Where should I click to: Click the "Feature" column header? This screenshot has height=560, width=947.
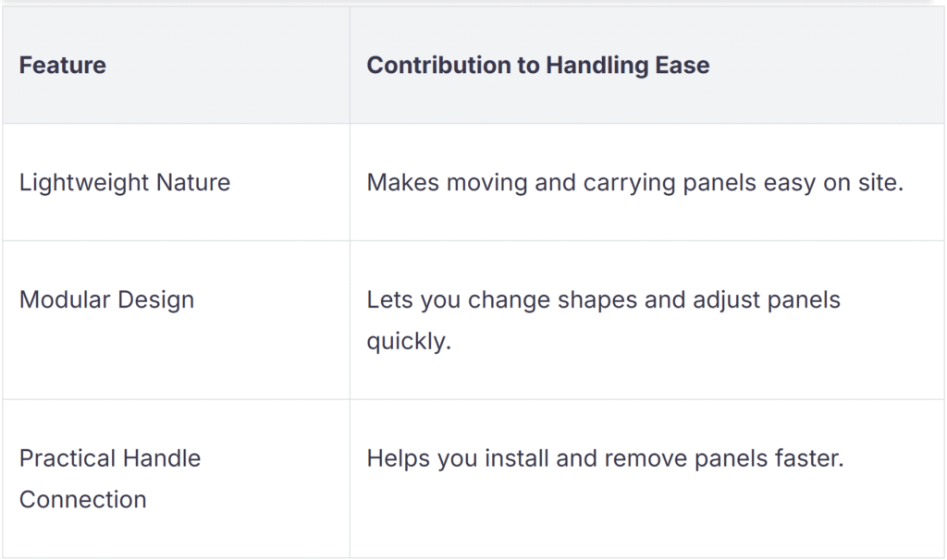pos(63,66)
